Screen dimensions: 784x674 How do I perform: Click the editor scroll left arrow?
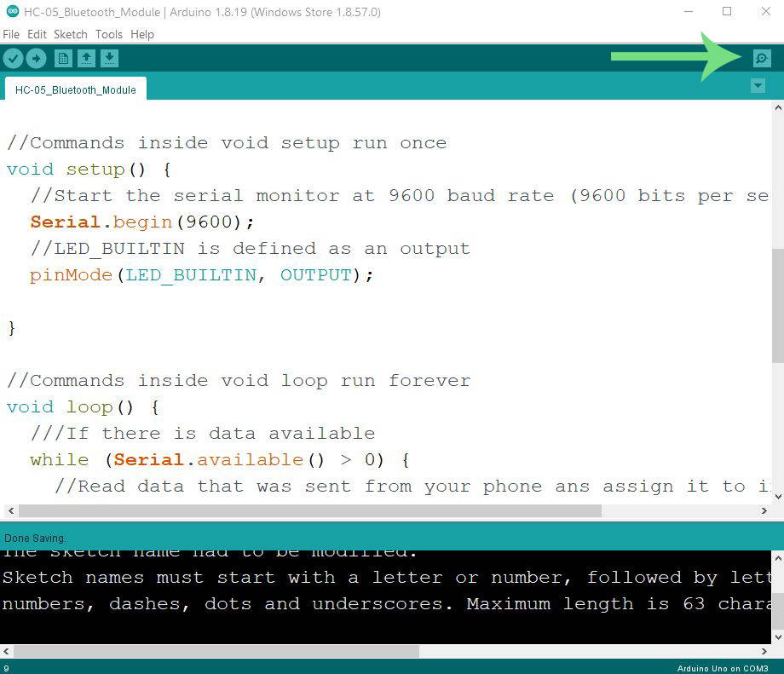point(11,510)
